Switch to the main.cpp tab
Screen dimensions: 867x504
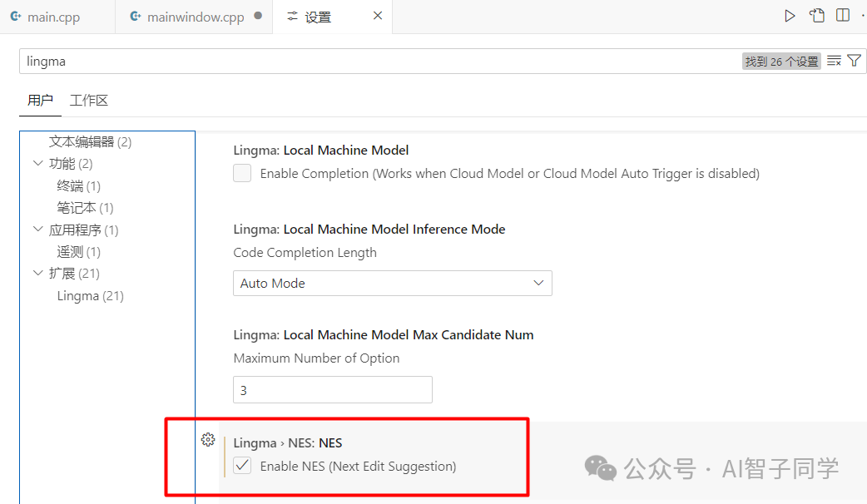(x=57, y=17)
